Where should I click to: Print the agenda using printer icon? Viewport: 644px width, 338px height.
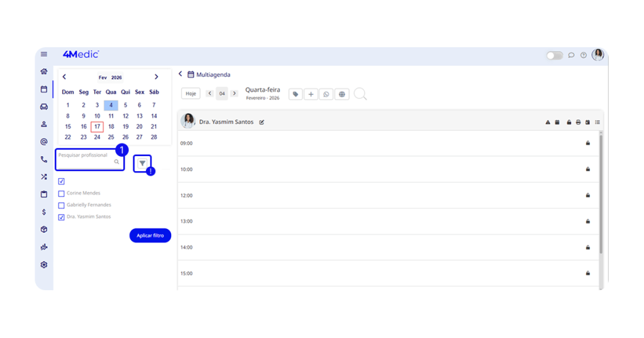pyautogui.click(x=578, y=122)
